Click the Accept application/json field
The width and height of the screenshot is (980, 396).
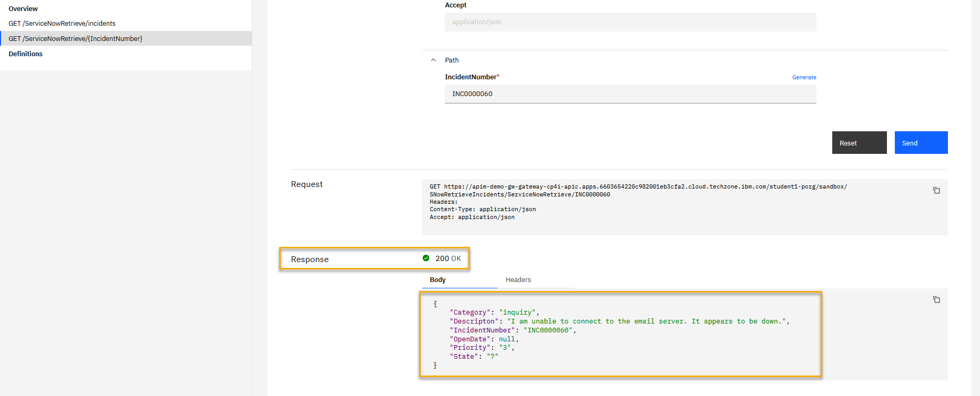coord(630,22)
